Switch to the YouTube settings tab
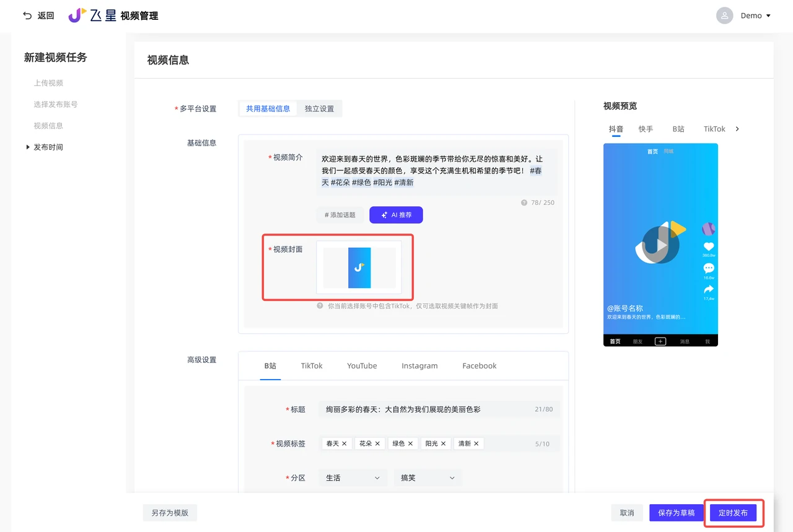 pyautogui.click(x=362, y=365)
